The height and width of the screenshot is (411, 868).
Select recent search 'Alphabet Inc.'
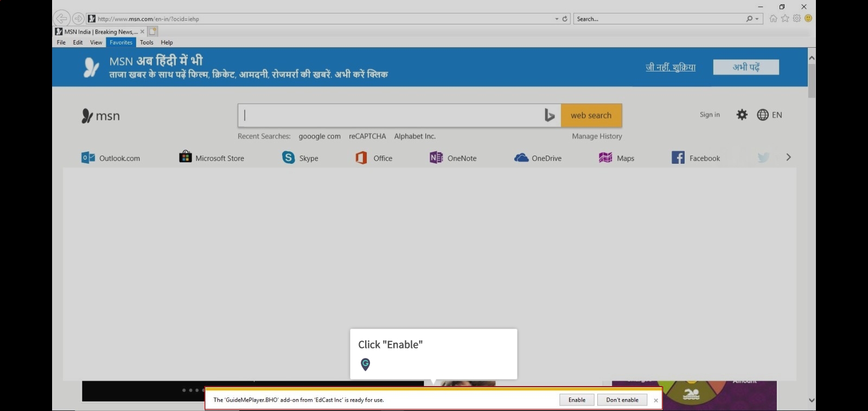click(415, 136)
